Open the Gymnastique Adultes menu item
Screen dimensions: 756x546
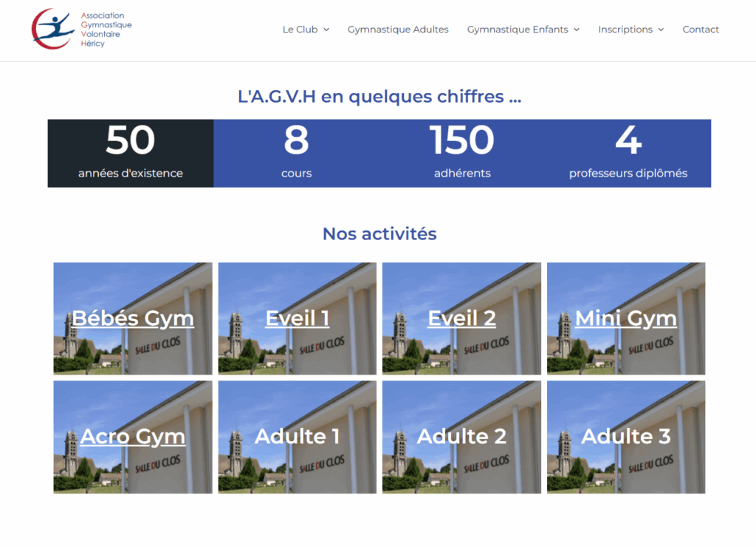click(x=398, y=30)
